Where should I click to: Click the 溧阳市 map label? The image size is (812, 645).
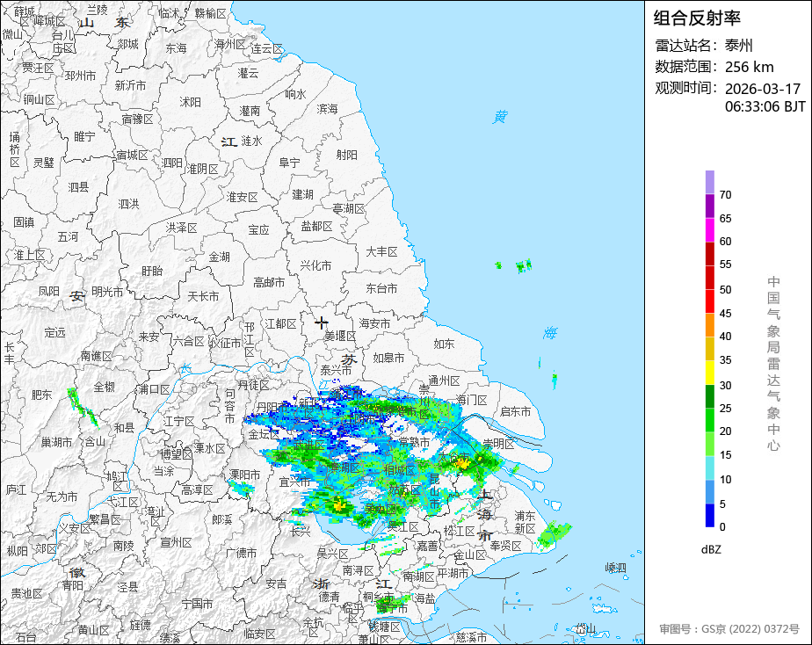coord(244,475)
